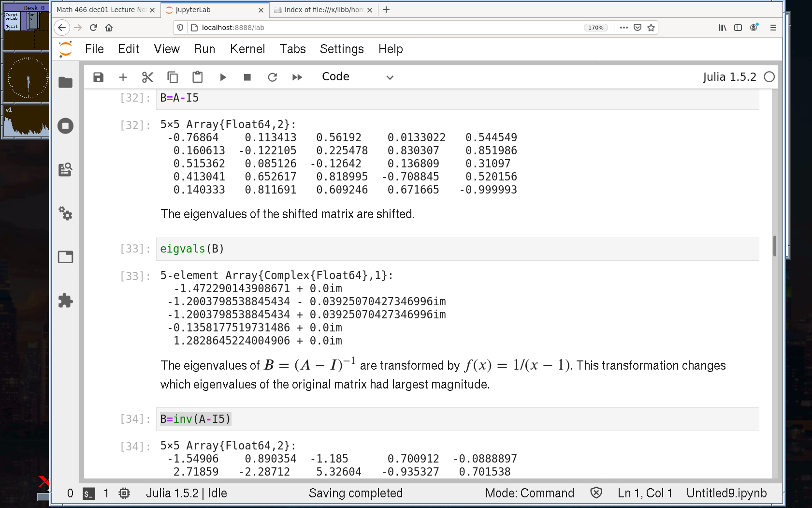Show running terminals and kernels panel
812x508 pixels.
(65, 126)
